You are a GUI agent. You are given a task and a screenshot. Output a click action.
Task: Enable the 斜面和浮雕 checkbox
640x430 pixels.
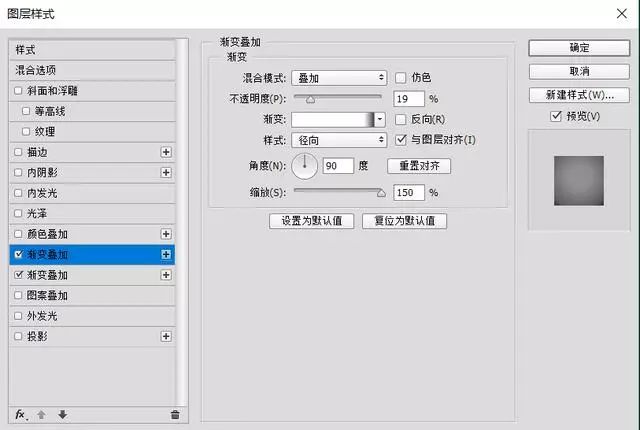tap(18, 91)
